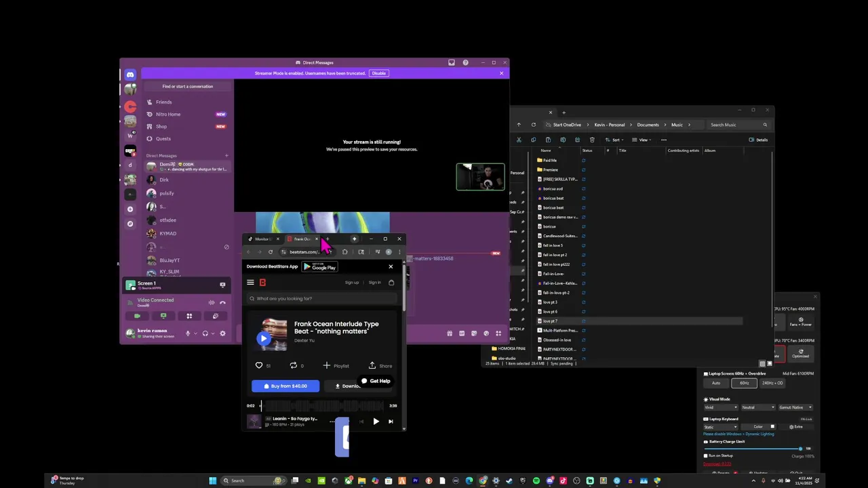Open Neutral color temperature dropdown
This screenshot has height=488, width=868.
pyautogui.click(x=757, y=407)
